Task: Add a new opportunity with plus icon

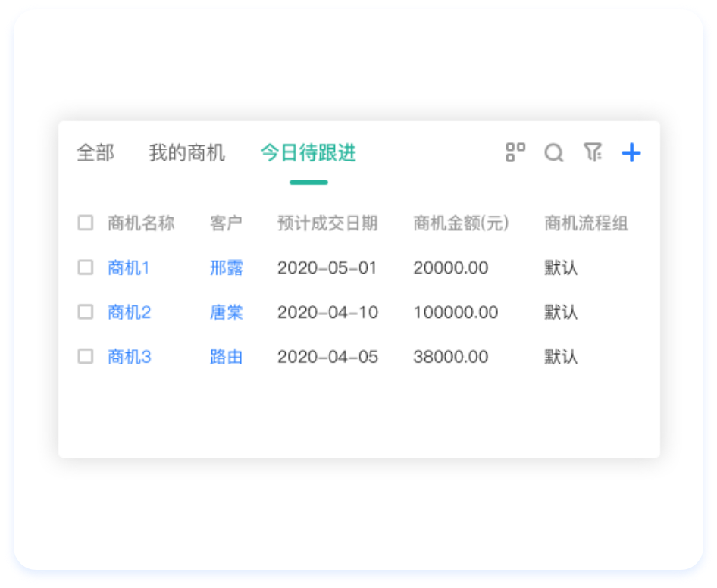Action: click(631, 153)
